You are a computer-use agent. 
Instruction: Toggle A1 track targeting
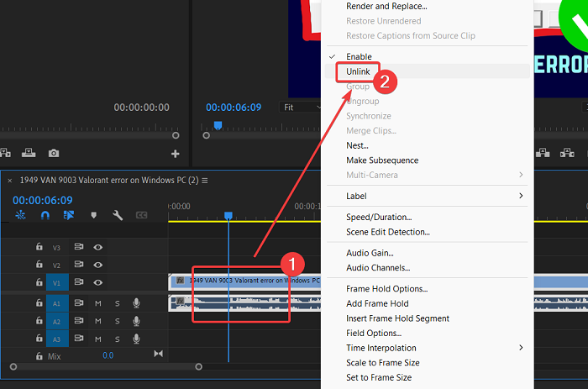tap(57, 303)
